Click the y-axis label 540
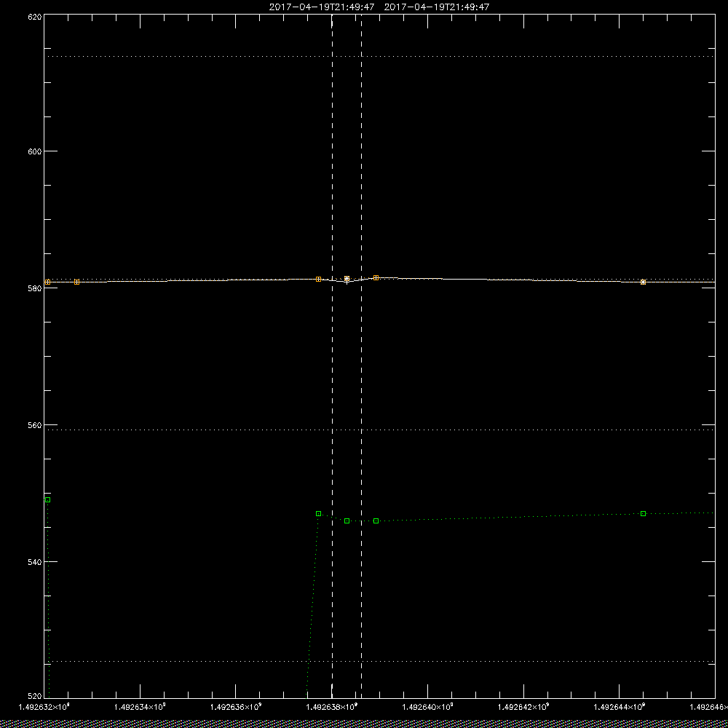Image resolution: width=728 pixels, height=728 pixels. [35, 562]
